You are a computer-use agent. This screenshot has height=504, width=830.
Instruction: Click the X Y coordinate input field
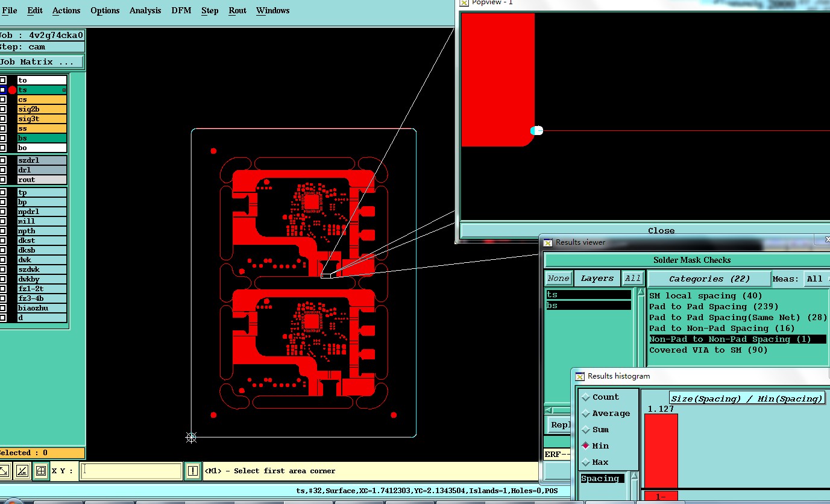click(131, 471)
